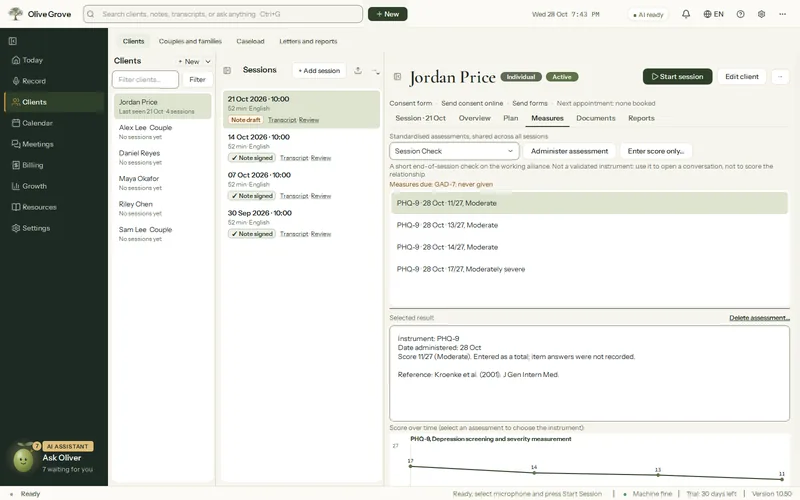Image resolution: width=800 pixels, height=500 pixels.
Task: Click the Selected result text box
Action: 589,373
